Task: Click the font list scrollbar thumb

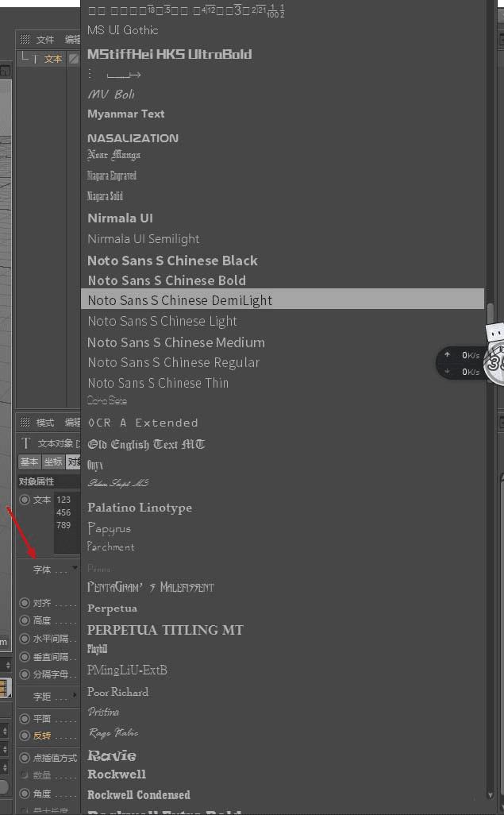Action: [490, 313]
